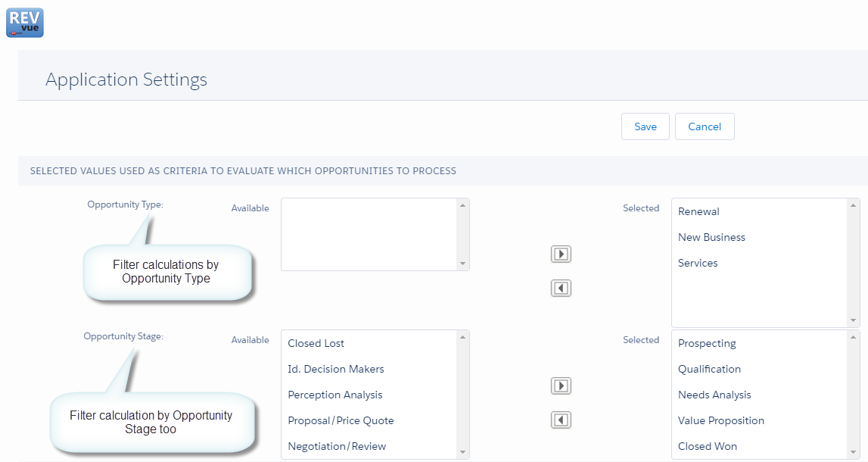Select Qualification in the selected stages

click(709, 369)
